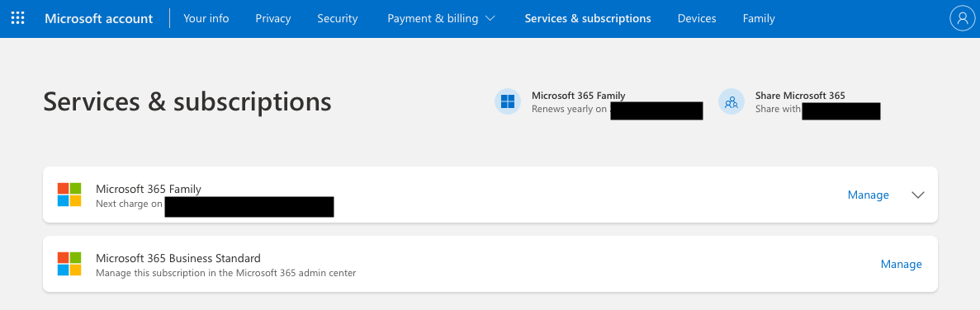980x310 pixels.
Task: Click the Microsoft 365 Family card title
Action: (148, 188)
